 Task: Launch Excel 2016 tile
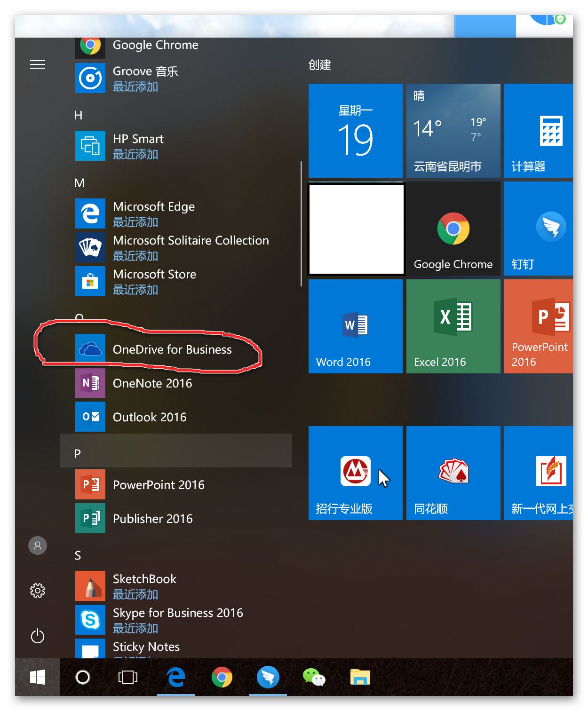pos(453,326)
